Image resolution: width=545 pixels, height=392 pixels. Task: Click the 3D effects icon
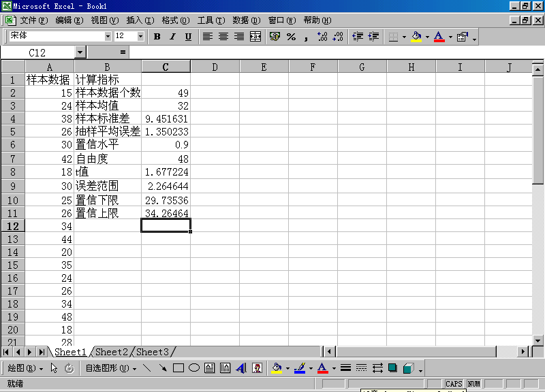[x=408, y=368]
